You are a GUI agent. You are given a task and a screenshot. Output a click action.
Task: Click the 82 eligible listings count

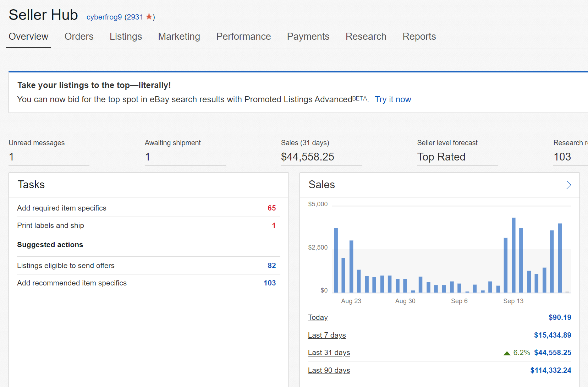(272, 266)
